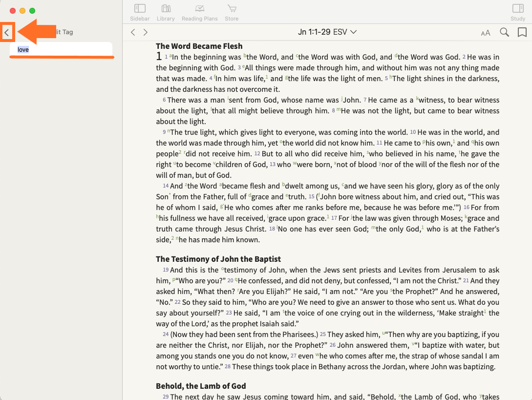Click verse number 6 before "There was a man"
Screen dimensions: 532x400
coord(164,100)
